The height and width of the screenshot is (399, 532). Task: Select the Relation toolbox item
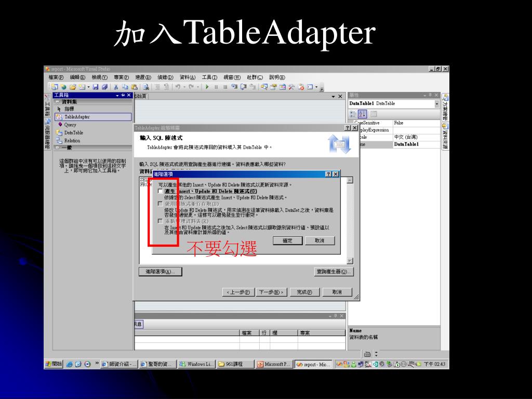click(93, 140)
